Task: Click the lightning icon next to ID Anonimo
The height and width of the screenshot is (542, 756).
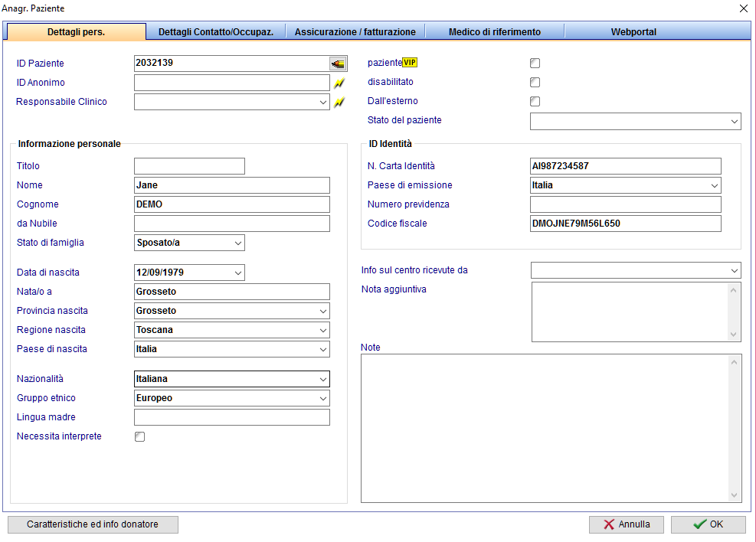Action: pos(339,83)
